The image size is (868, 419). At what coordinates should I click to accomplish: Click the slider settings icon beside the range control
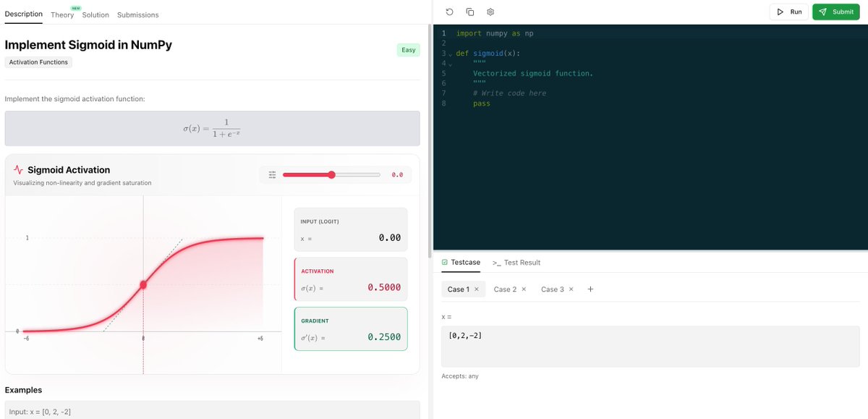pos(272,174)
